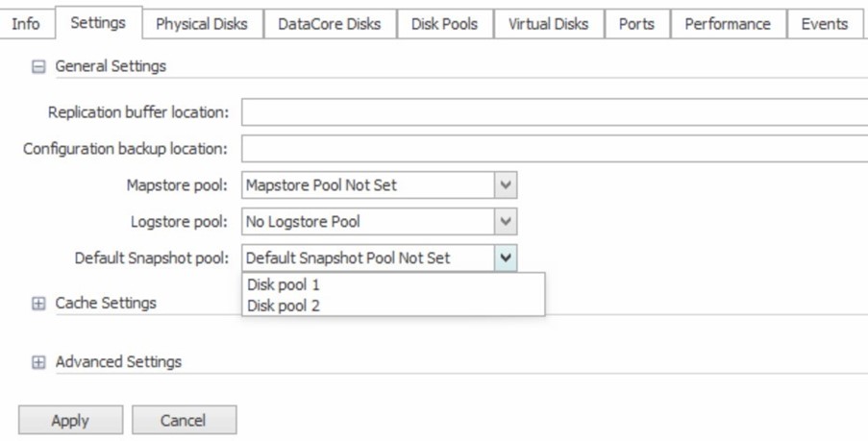Image resolution: width=868 pixels, height=441 pixels.
Task: Open the Performance tab
Action: tap(727, 24)
